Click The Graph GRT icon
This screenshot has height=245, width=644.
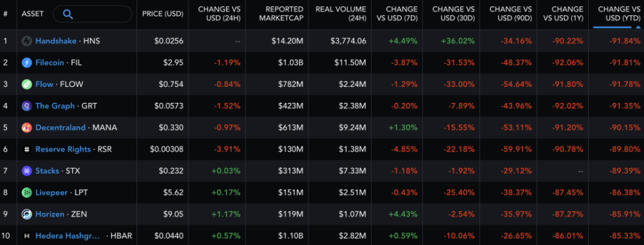tap(26, 106)
